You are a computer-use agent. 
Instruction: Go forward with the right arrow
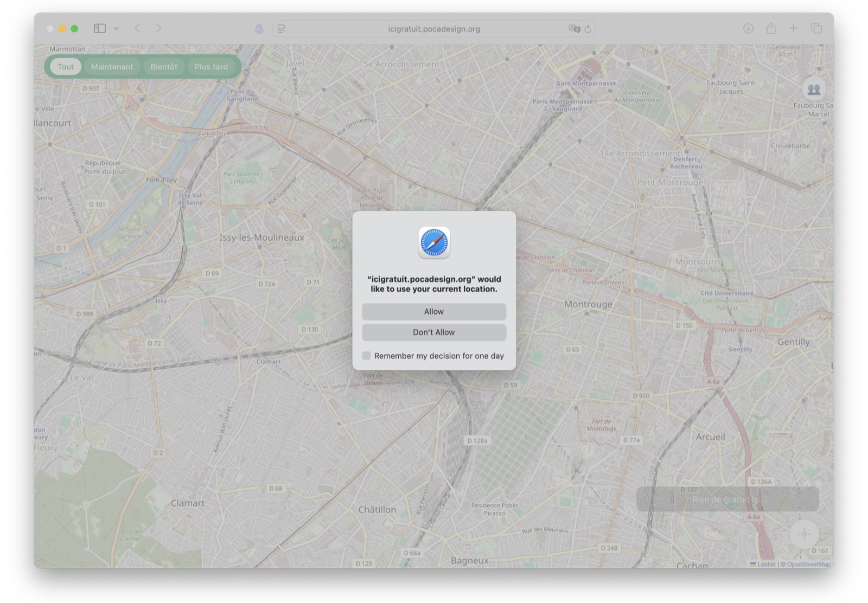point(158,28)
